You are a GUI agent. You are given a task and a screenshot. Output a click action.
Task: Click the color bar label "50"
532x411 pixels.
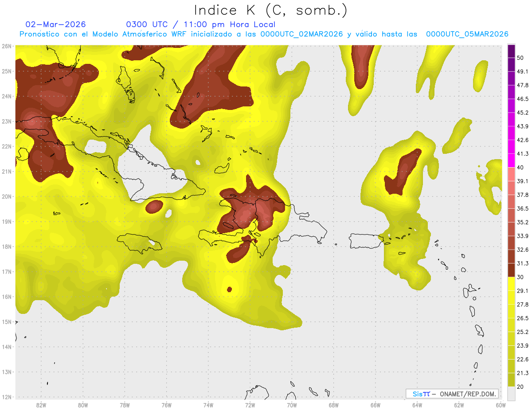[x=521, y=58]
